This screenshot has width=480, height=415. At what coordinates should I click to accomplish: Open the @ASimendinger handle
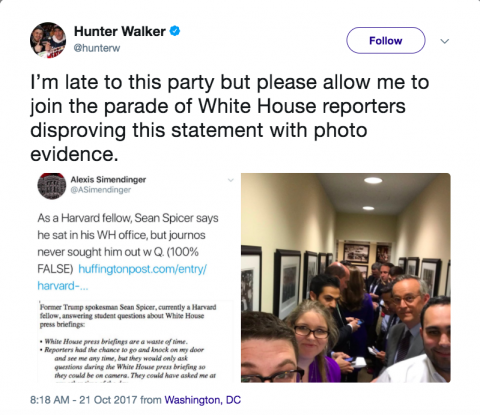(101, 190)
